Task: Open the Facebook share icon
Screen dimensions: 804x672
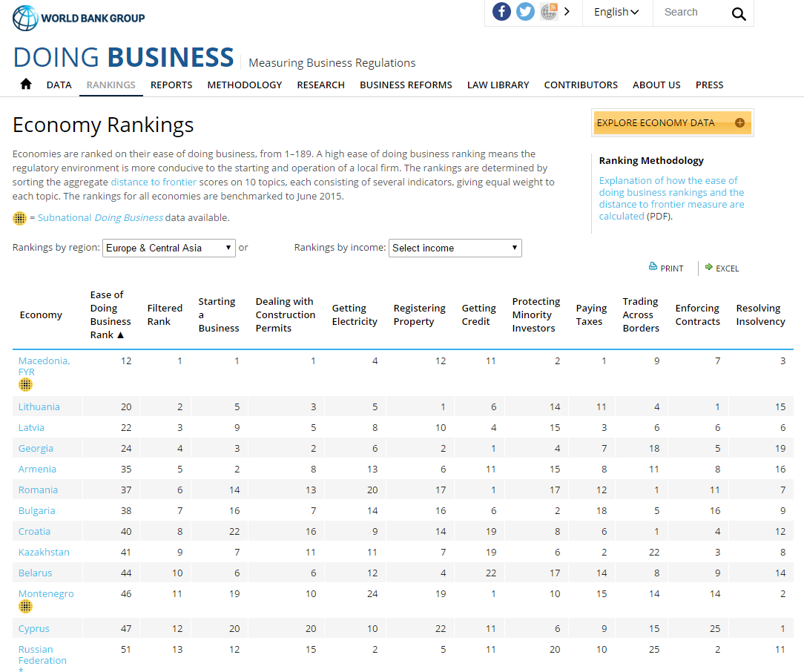Action: (x=501, y=12)
